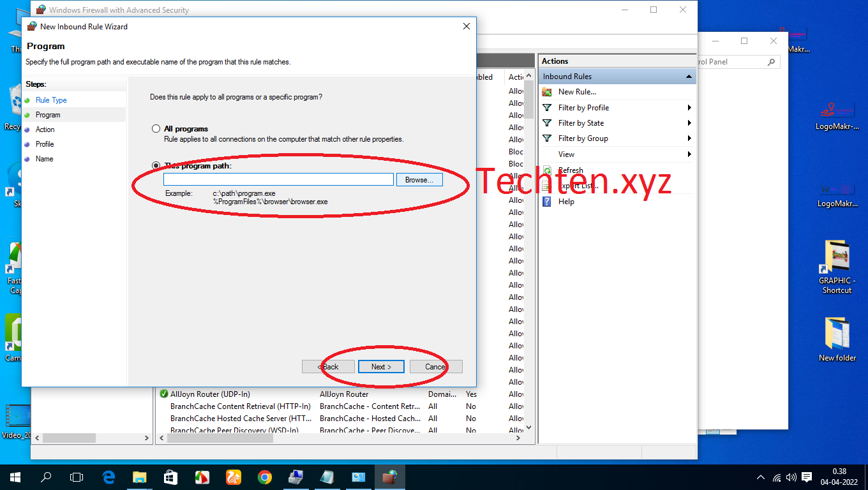The width and height of the screenshot is (868, 490).
Task: Click the rules list scrollbar up arrow
Action: (x=529, y=76)
